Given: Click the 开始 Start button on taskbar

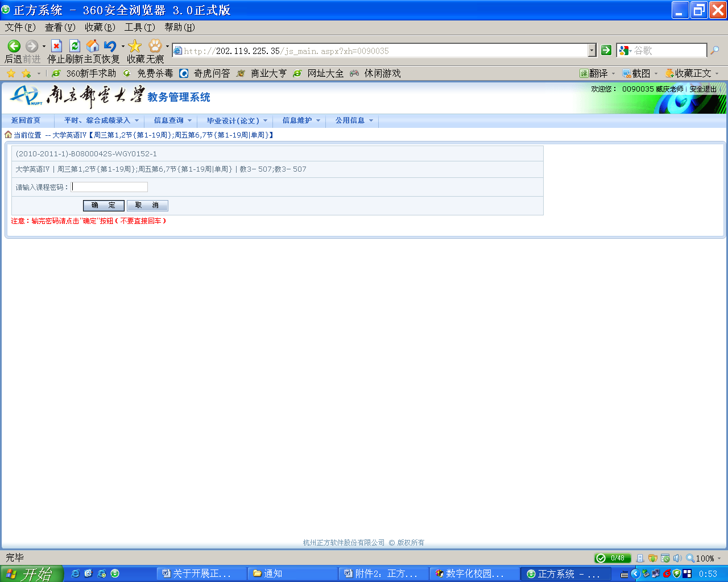Looking at the screenshot, I should [30, 574].
